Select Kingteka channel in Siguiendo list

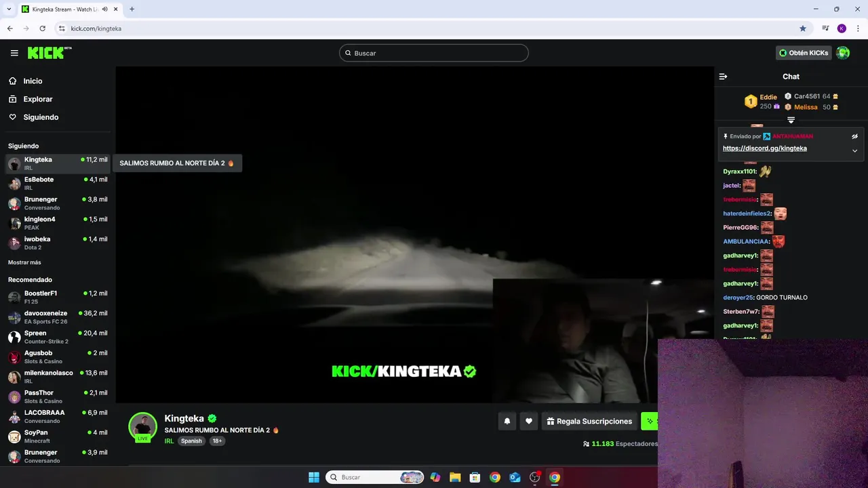point(58,163)
